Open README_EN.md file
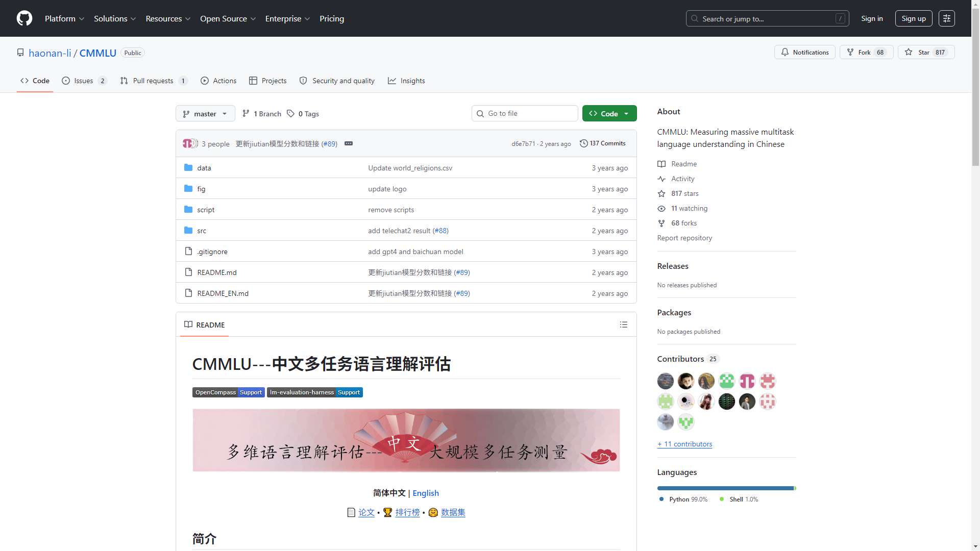Screen dimensions: 980x551 (x=223, y=293)
